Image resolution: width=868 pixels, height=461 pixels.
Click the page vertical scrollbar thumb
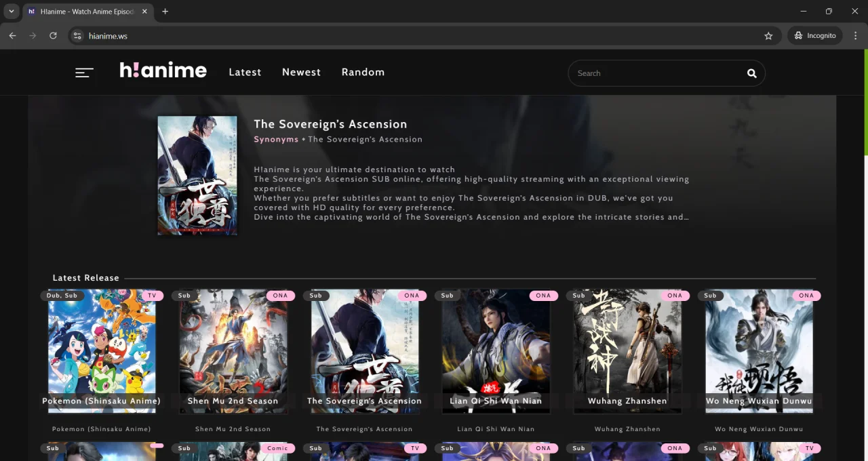tap(865, 102)
